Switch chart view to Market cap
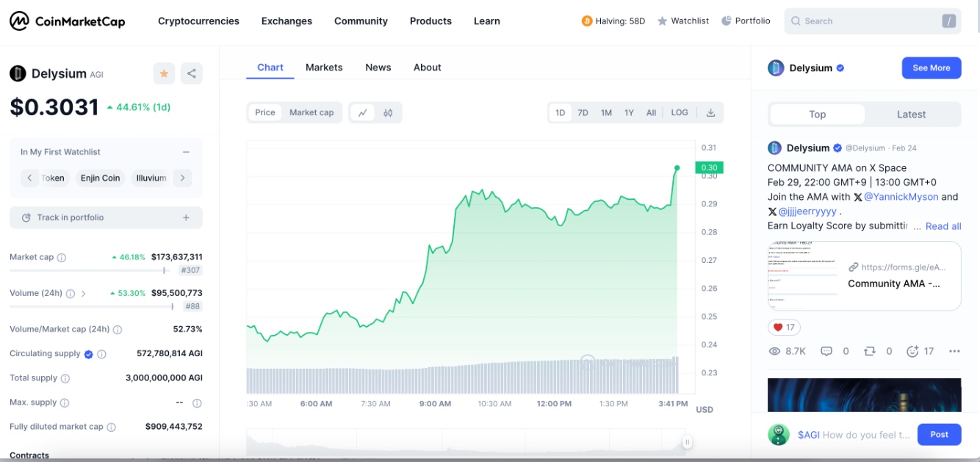The height and width of the screenshot is (462, 980). [x=311, y=112]
